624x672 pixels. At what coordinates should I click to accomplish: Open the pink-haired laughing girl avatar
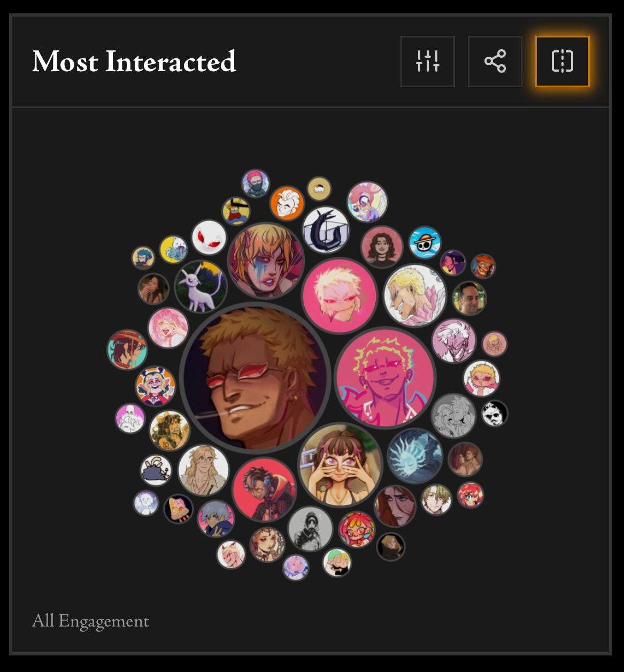pos(168,328)
